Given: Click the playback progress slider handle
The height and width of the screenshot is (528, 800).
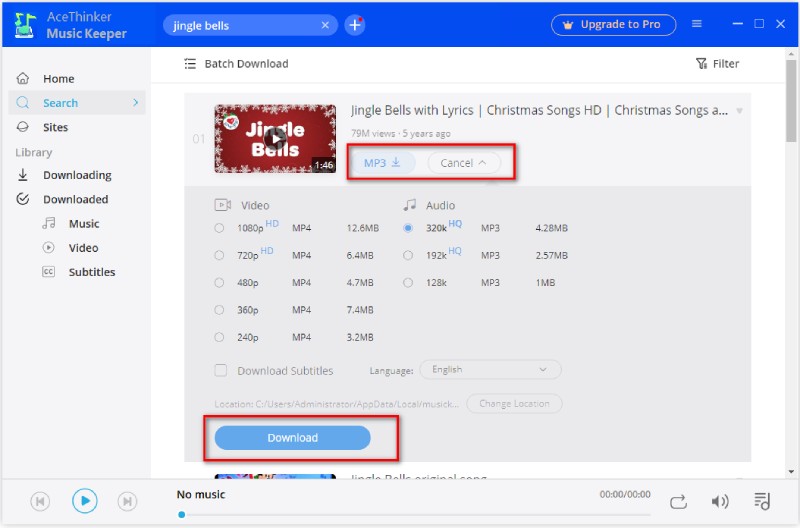Looking at the screenshot, I should 182,515.
